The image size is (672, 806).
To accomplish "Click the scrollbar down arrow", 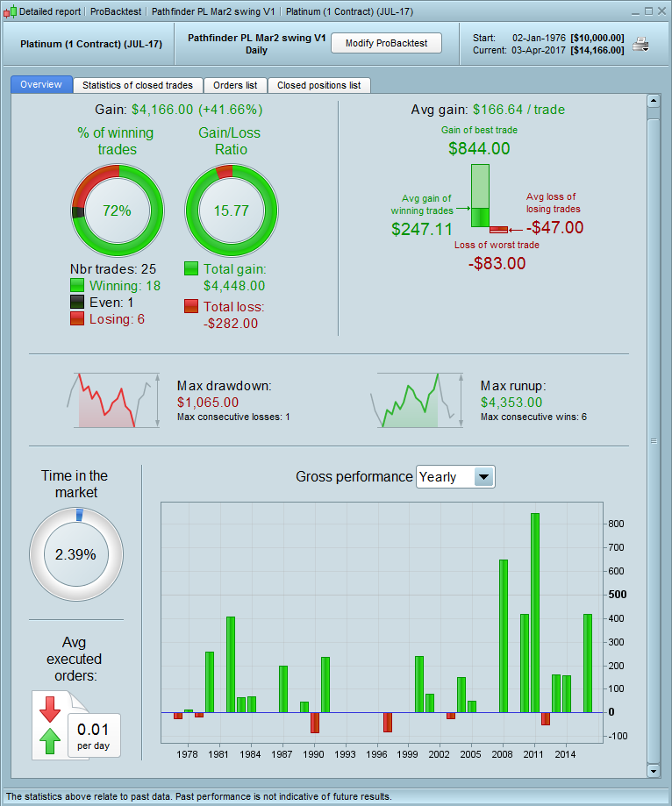I will click(x=653, y=771).
